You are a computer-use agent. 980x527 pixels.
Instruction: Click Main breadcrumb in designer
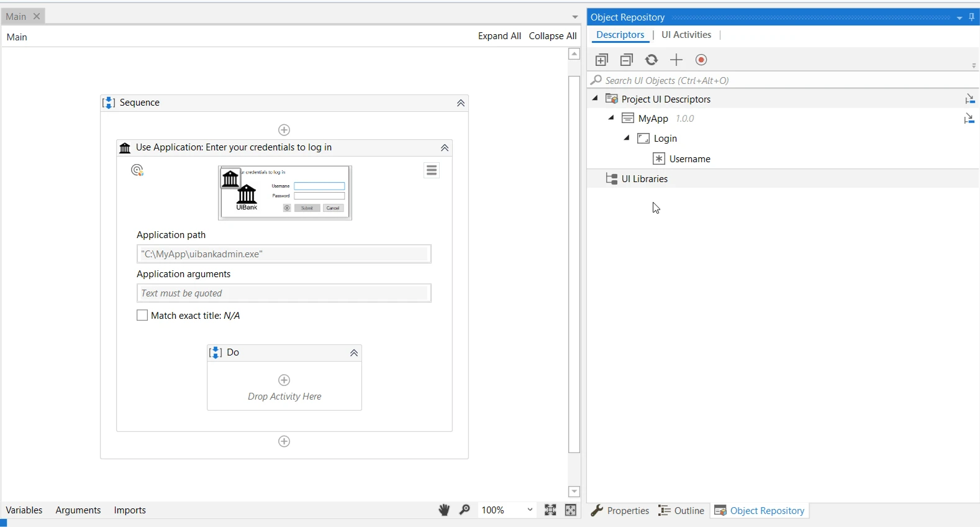17,37
